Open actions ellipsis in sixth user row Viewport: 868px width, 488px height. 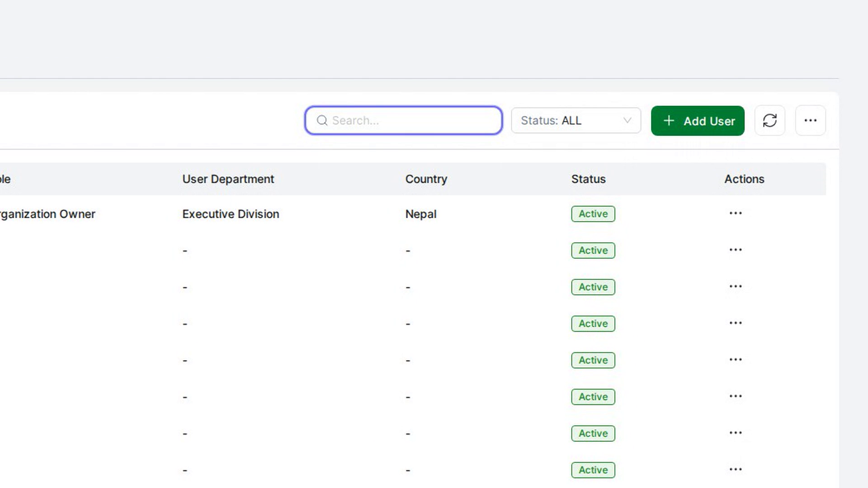[x=736, y=396]
